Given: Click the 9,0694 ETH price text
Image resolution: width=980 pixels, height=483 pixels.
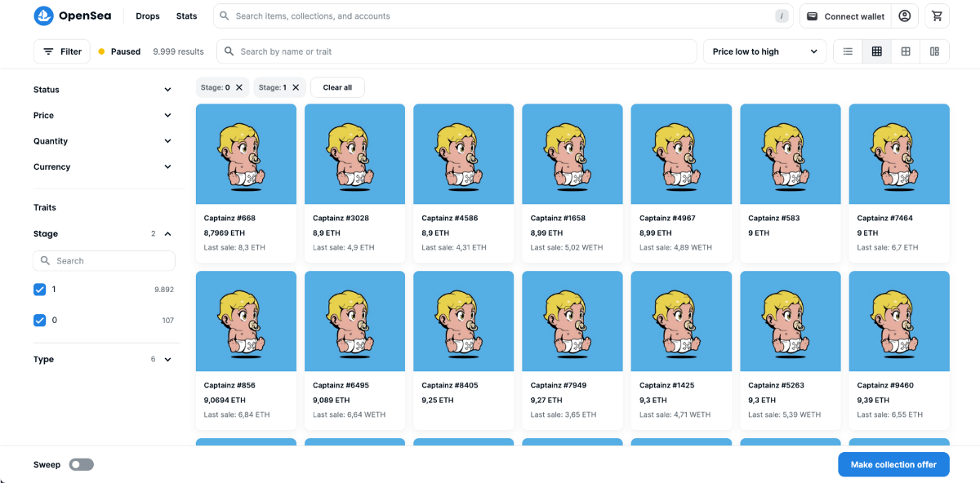Looking at the screenshot, I should [x=225, y=400].
